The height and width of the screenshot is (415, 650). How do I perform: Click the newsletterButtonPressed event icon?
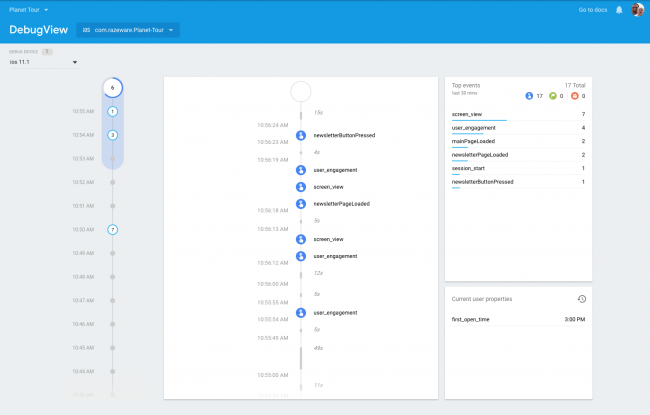[300, 134]
